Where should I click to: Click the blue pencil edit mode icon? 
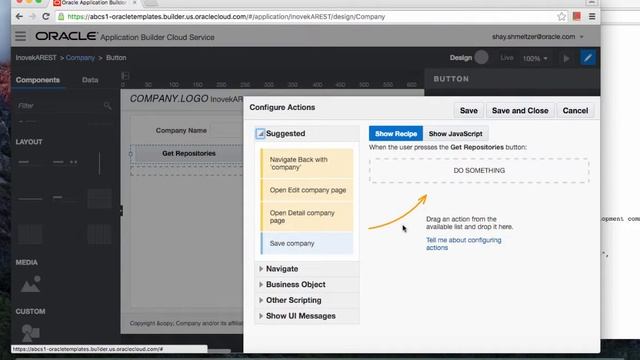[x=588, y=58]
